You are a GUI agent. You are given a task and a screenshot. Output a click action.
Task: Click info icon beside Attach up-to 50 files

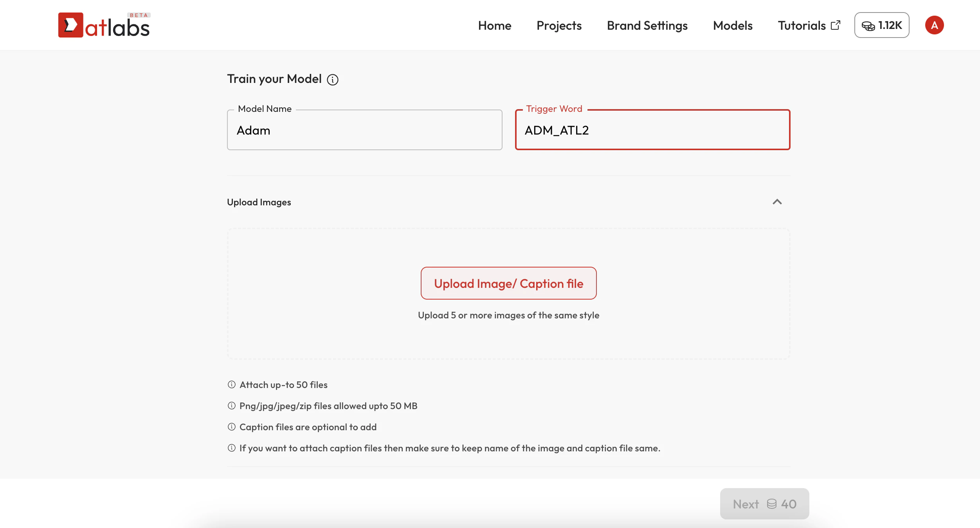(x=232, y=384)
